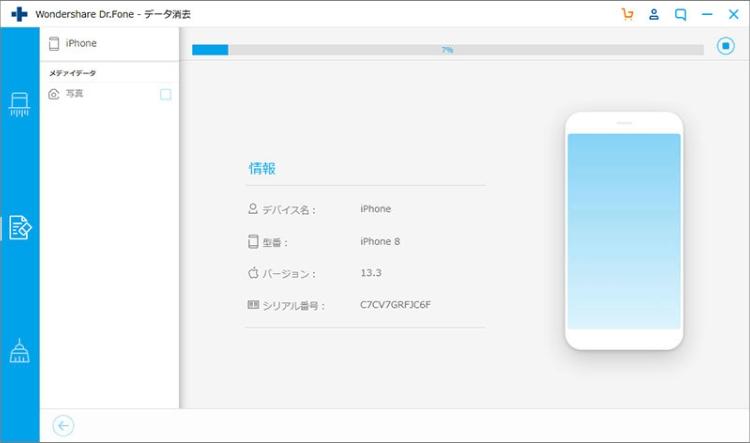Click the iPhone 8 model value
The width and height of the screenshot is (750, 443).
[380, 241]
